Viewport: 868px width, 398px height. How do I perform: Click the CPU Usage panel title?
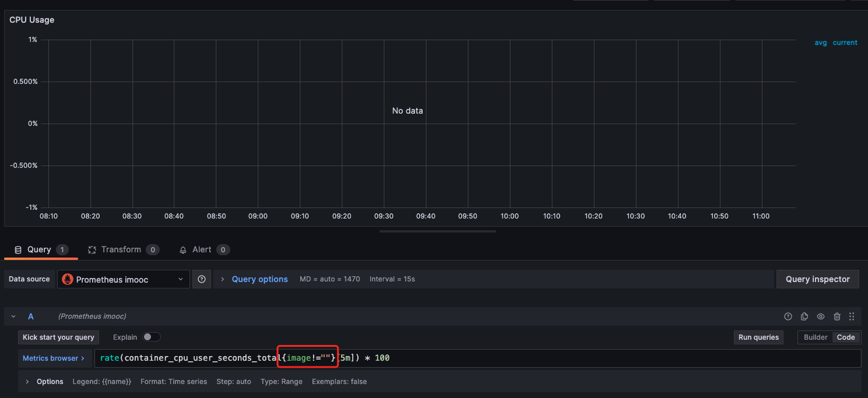[x=32, y=20]
